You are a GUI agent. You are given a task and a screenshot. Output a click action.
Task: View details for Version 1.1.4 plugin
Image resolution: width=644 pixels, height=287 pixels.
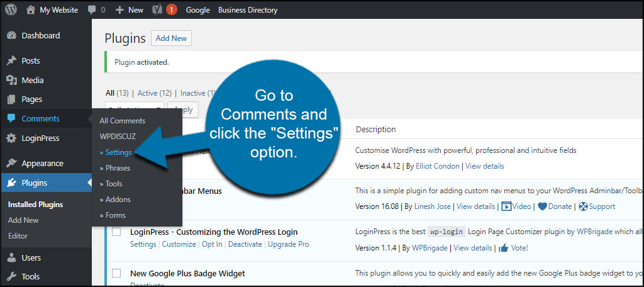473,247
